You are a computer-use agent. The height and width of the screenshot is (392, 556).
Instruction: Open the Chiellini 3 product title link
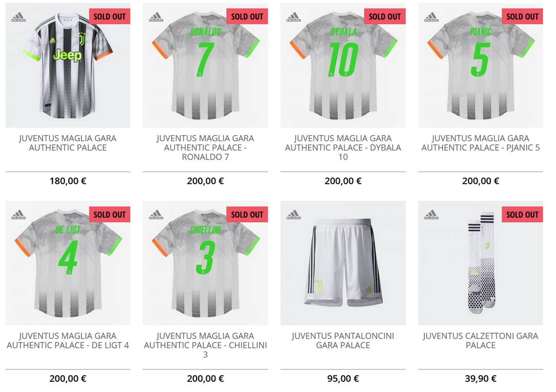coord(205,345)
